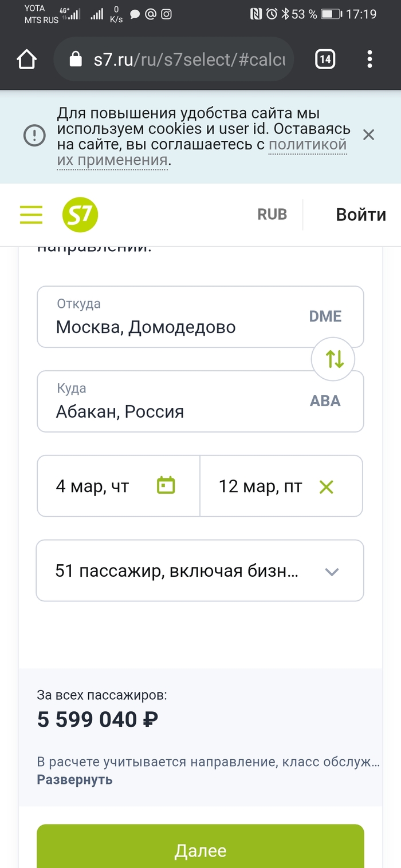Expand the passengers dropdown chevron
Screen dimensions: 401x868
332,572
